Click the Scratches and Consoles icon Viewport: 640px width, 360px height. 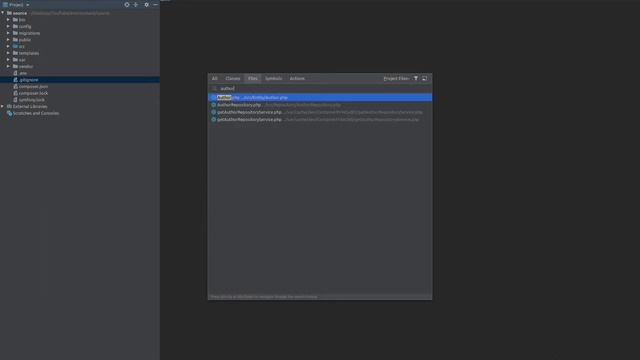tap(9, 113)
